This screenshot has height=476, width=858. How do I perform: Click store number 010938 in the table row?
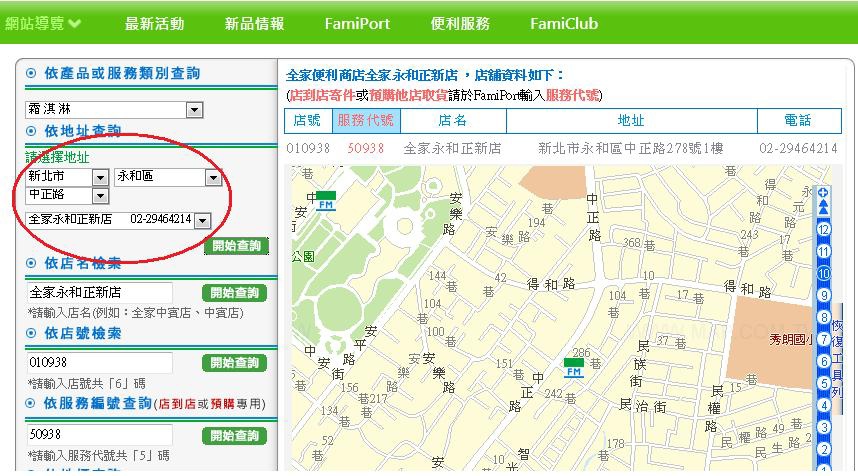308,148
